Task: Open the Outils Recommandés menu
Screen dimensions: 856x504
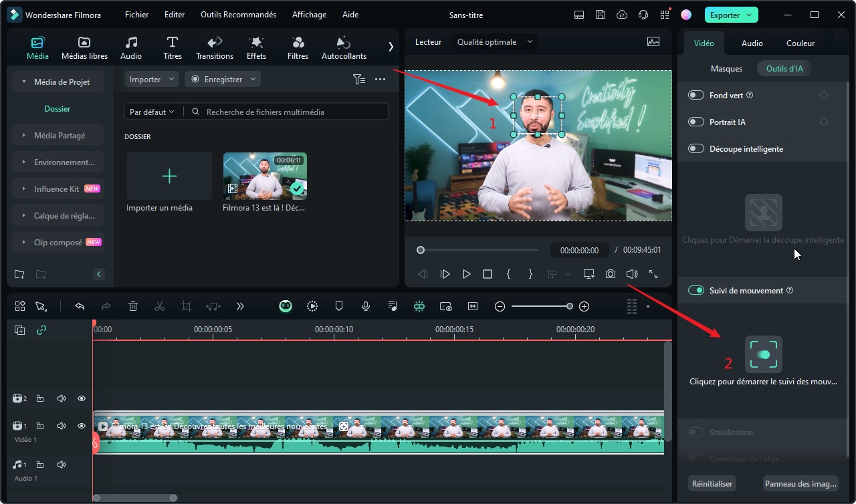Action: [238, 15]
